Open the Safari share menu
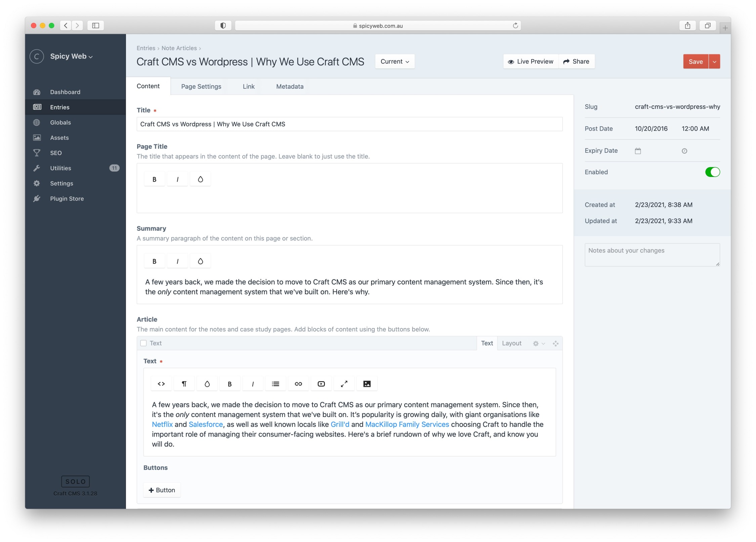Screen dimensions: 756x542 tap(687, 26)
